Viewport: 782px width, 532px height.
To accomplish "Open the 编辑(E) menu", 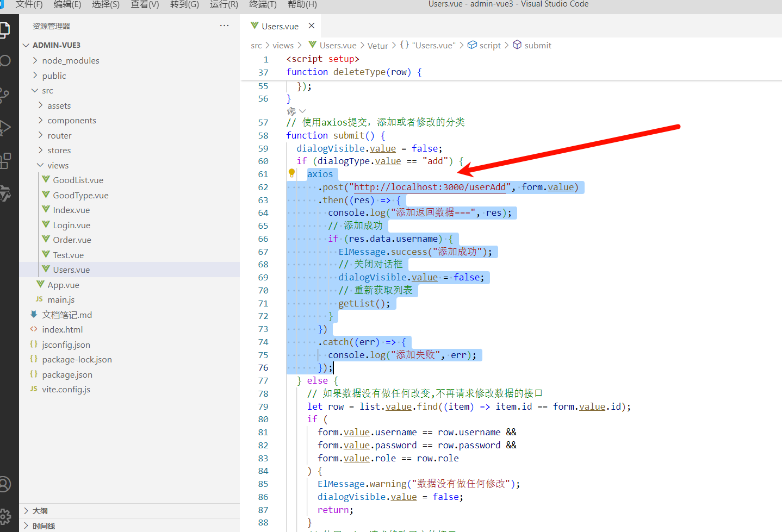I will click(x=67, y=4).
